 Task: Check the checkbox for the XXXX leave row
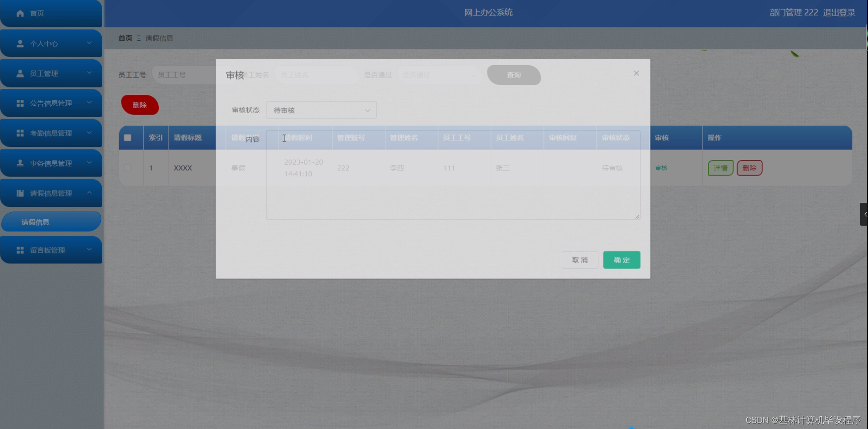(x=128, y=168)
